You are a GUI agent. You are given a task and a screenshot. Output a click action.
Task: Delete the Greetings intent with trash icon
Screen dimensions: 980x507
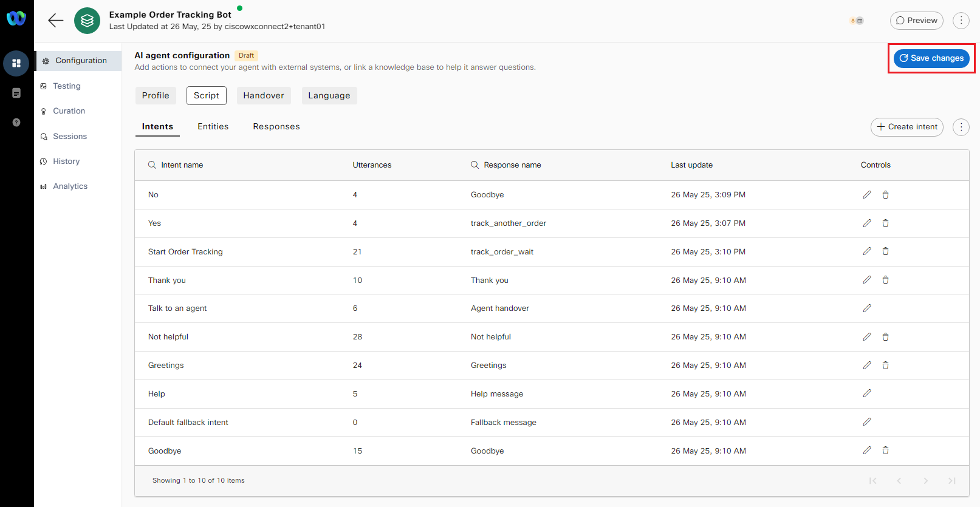pyautogui.click(x=885, y=366)
